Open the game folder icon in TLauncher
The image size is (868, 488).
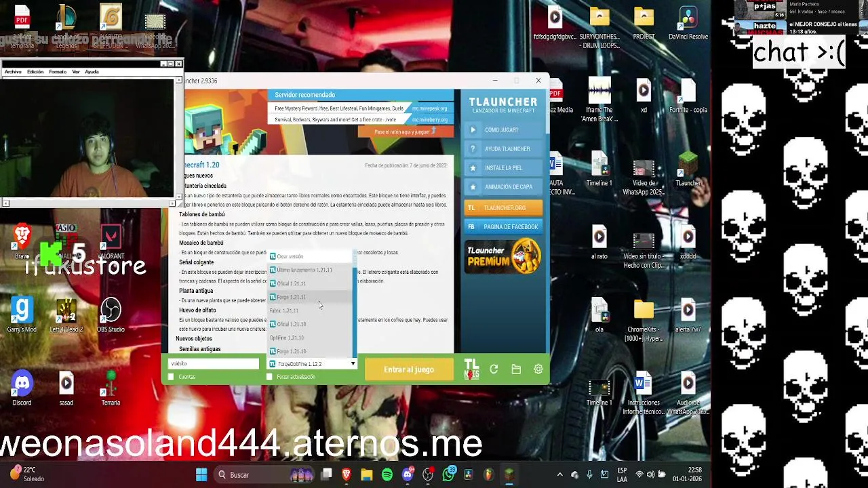(516, 369)
